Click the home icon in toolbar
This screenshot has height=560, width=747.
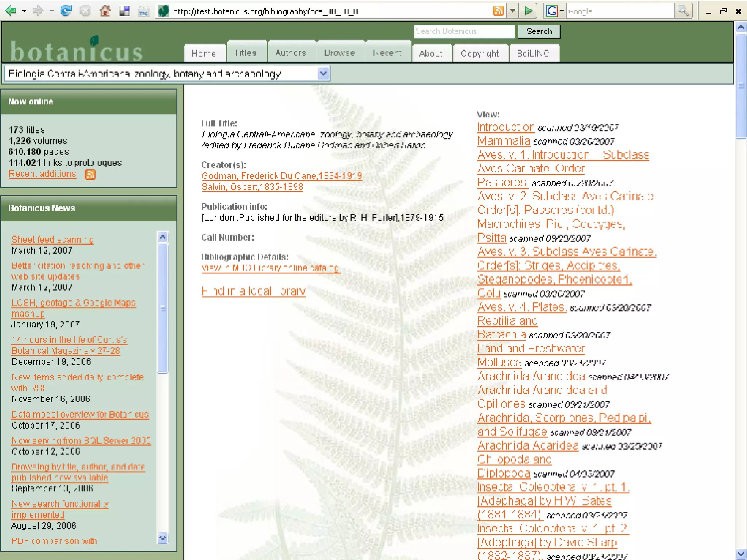(x=105, y=11)
